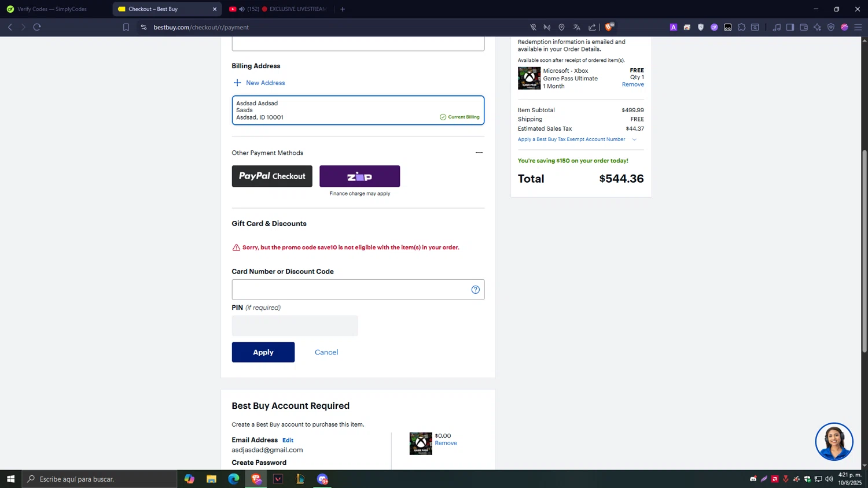This screenshot has height=488, width=868.
Task: Open File Explorer from the taskbar
Action: [211, 479]
